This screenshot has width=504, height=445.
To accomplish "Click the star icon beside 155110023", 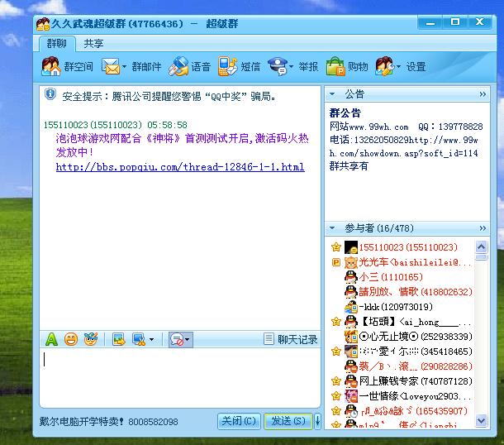I will click(x=336, y=247).
